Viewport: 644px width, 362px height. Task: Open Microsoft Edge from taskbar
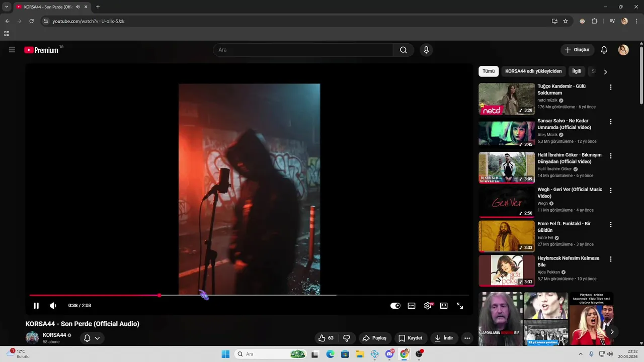pos(330,354)
